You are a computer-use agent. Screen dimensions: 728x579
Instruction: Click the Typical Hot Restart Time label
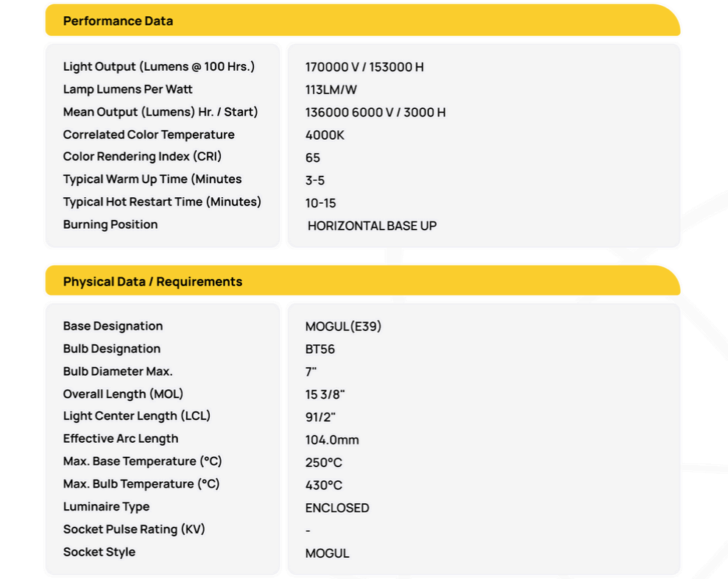coord(162,202)
